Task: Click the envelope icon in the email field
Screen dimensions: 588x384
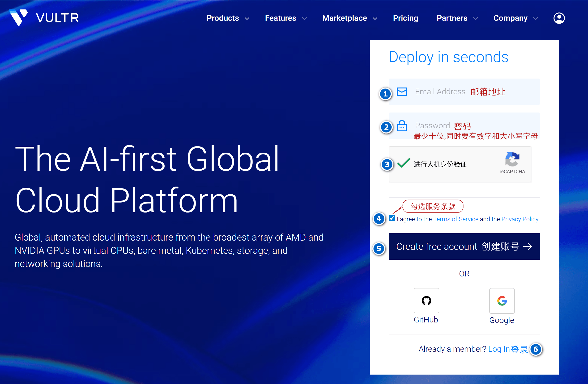Action: tap(402, 92)
